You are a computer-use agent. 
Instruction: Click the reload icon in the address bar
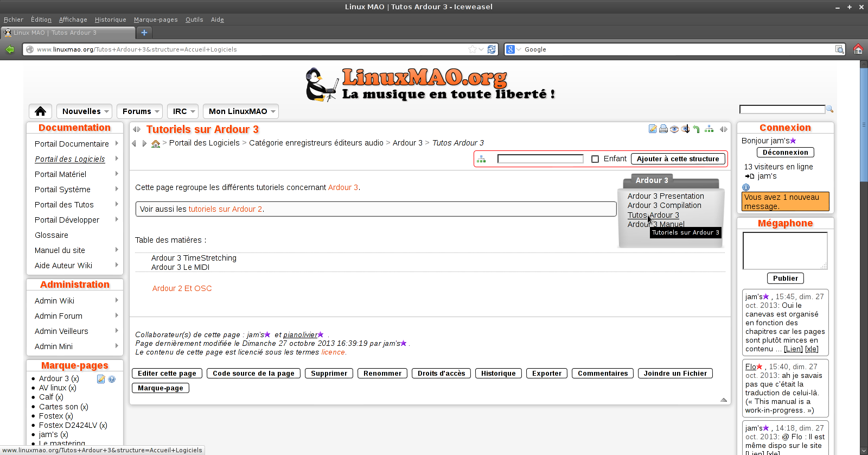pos(492,49)
